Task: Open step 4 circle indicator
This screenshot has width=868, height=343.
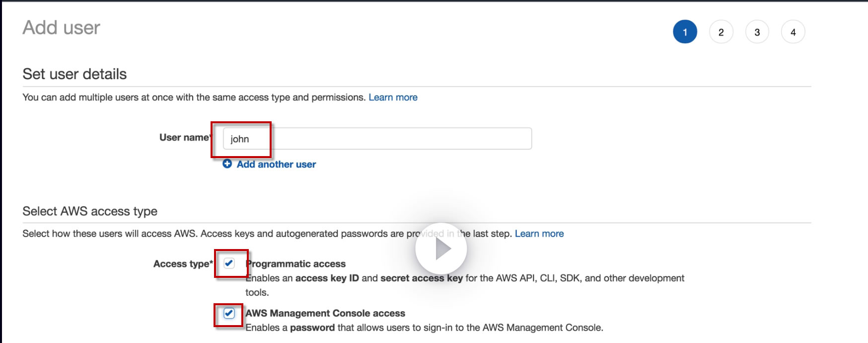Action: tap(793, 32)
